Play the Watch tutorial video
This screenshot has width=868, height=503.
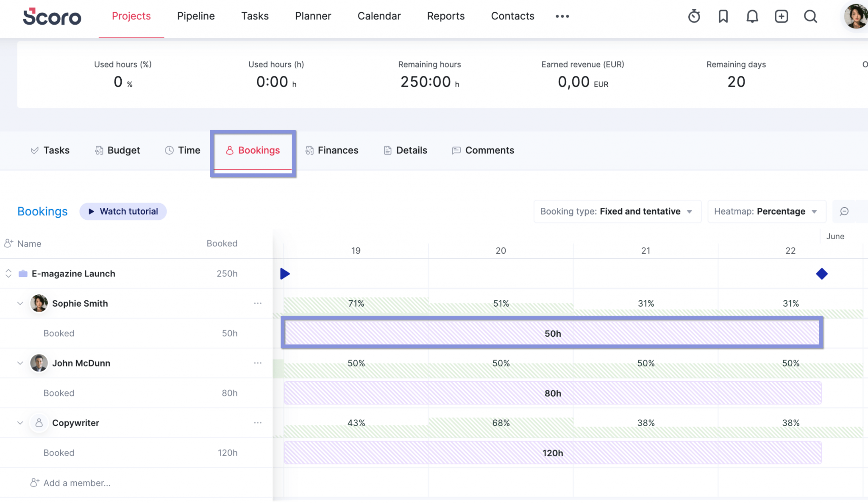(123, 211)
